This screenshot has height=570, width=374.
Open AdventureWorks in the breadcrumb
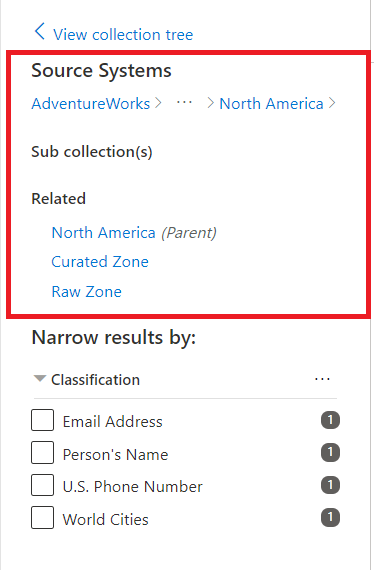click(91, 104)
